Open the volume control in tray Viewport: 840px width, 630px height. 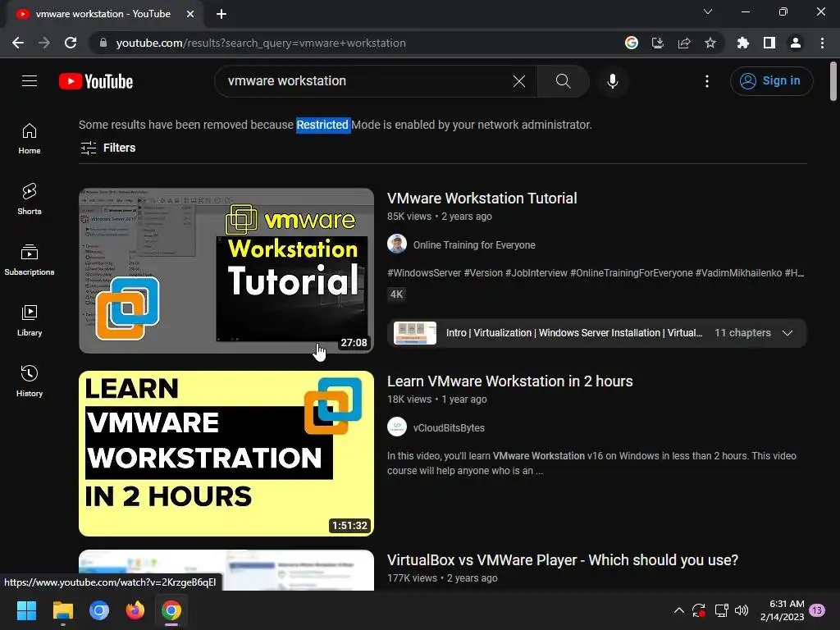coord(742,610)
